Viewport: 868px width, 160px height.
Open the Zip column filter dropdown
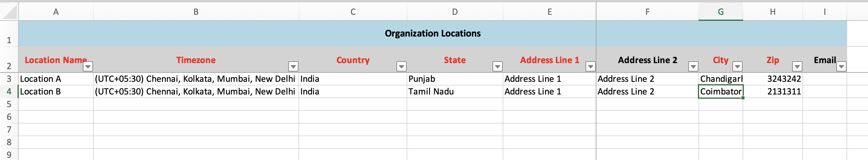coord(797,66)
